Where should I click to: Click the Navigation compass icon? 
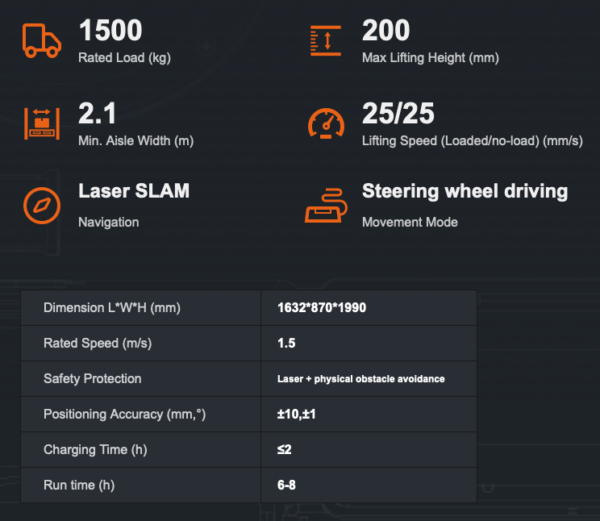[42, 205]
